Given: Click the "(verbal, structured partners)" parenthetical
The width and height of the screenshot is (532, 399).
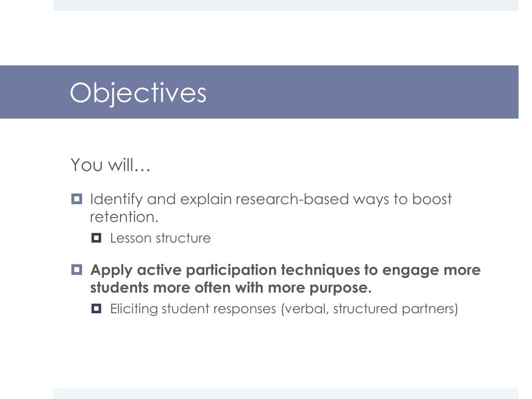Looking at the screenshot, I should coord(369,309).
